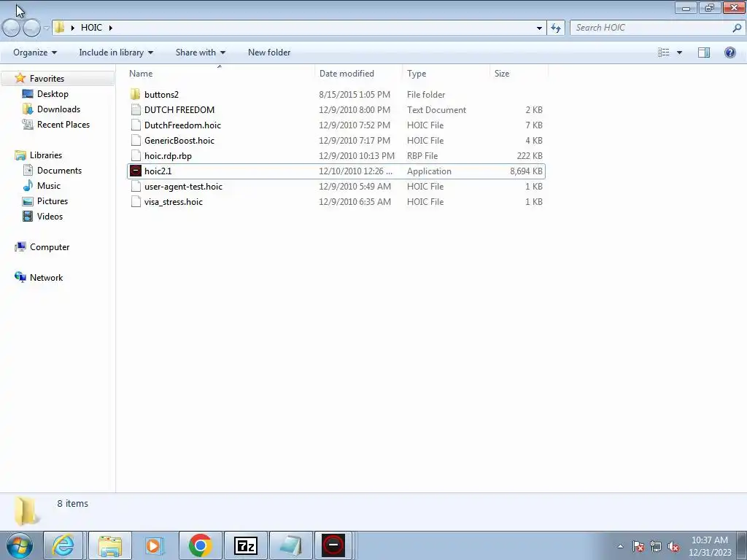Click the hoic.rdp.rbp file icon
The image size is (747, 560).
pyautogui.click(x=136, y=156)
